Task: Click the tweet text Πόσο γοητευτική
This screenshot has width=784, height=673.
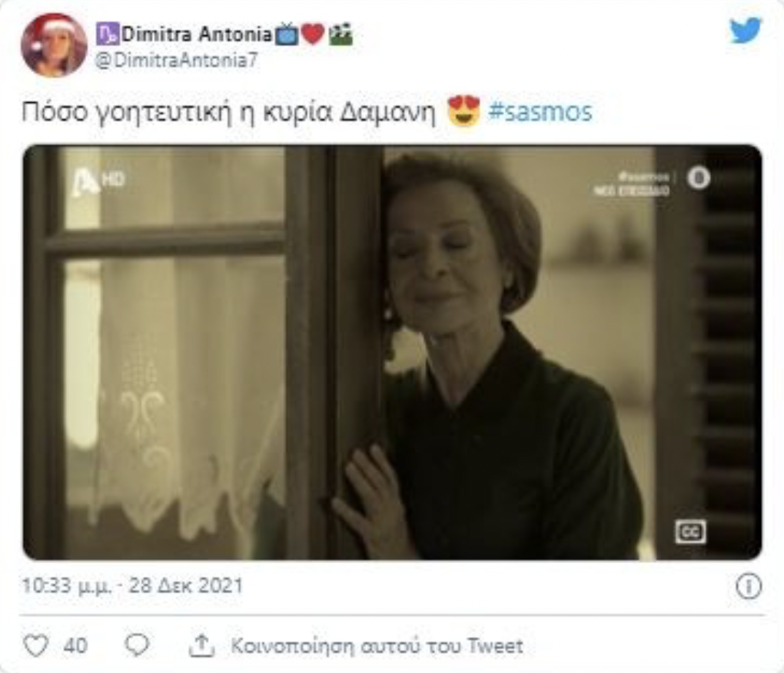Action: coord(126,112)
